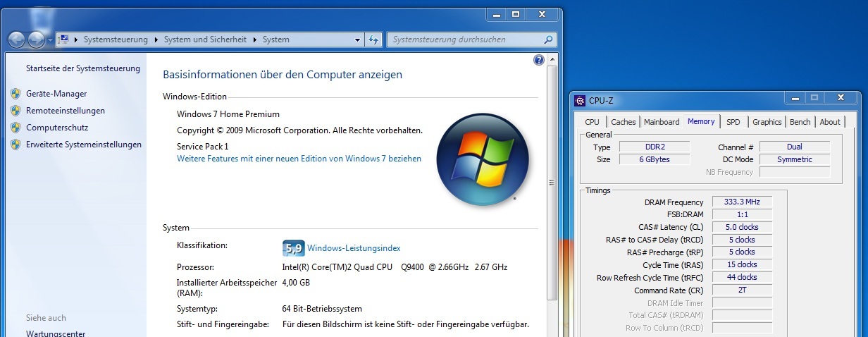The image size is (868, 337).
Task: Click the Back arrow in Systemsteuerung window
Action: [x=17, y=39]
